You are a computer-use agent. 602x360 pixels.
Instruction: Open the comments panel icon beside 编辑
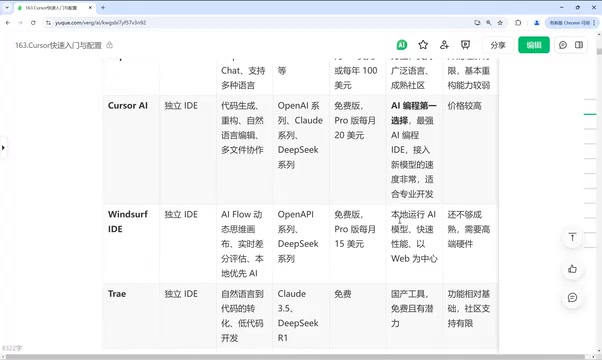563,45
